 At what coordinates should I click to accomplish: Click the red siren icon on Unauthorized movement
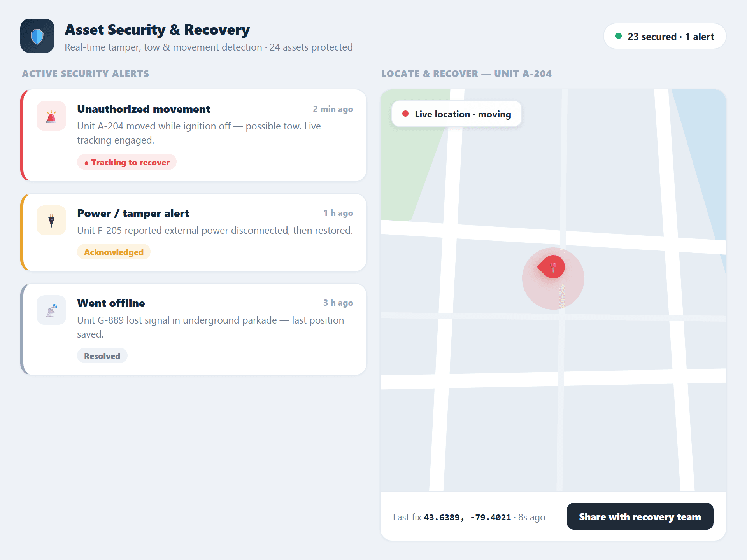[x=51, y=116]
